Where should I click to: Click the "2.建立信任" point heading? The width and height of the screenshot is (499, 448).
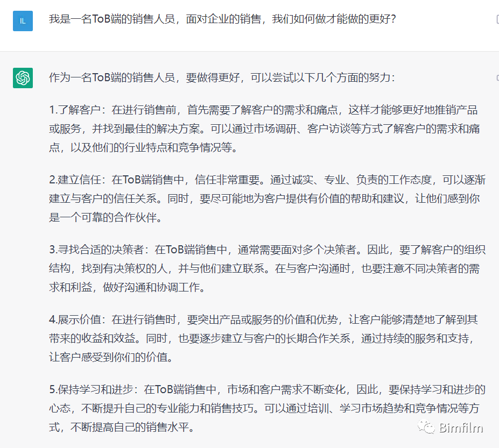tap(78, 180)
